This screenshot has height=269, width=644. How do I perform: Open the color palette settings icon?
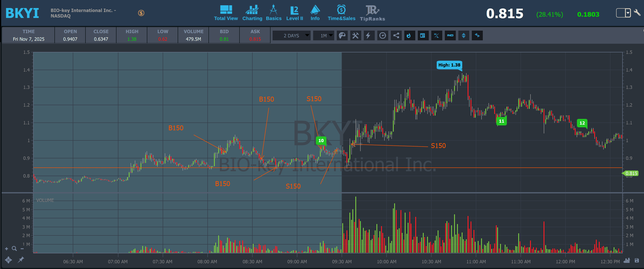coord(342,35)
